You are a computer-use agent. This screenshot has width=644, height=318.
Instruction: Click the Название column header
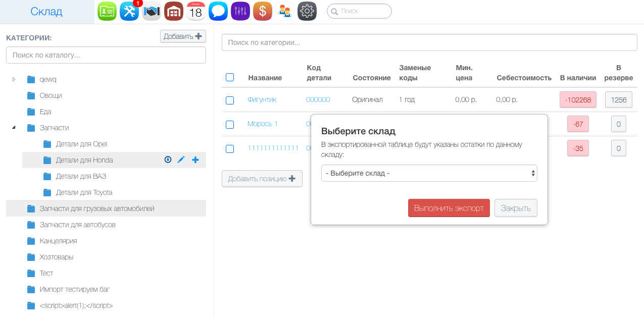[x=265, y=78]
